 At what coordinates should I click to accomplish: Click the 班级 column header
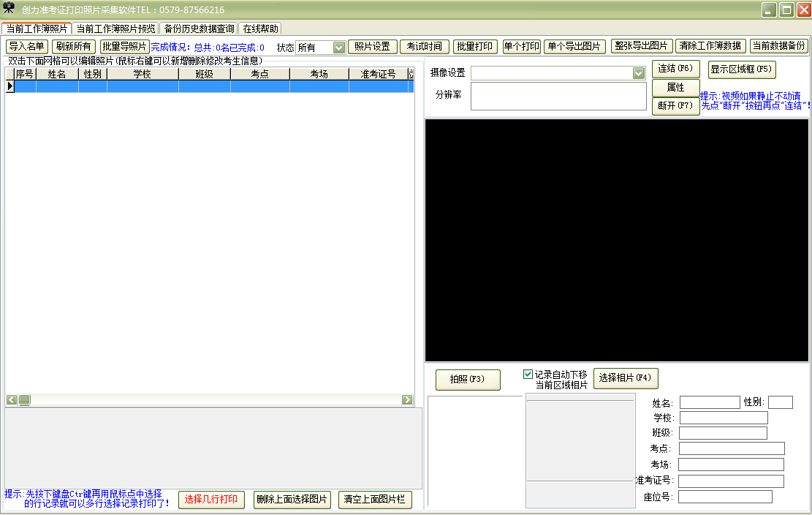(205, 74)
